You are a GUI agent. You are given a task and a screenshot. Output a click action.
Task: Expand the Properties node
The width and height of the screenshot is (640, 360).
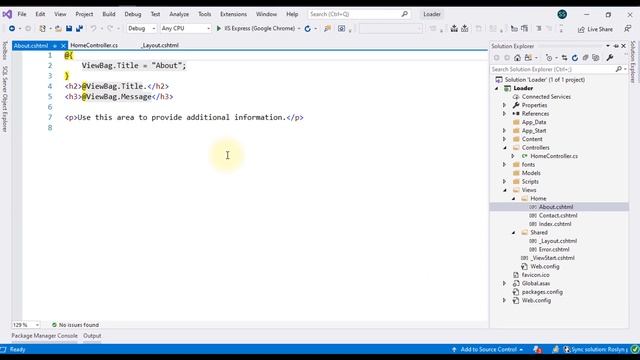tap(504, 105)
